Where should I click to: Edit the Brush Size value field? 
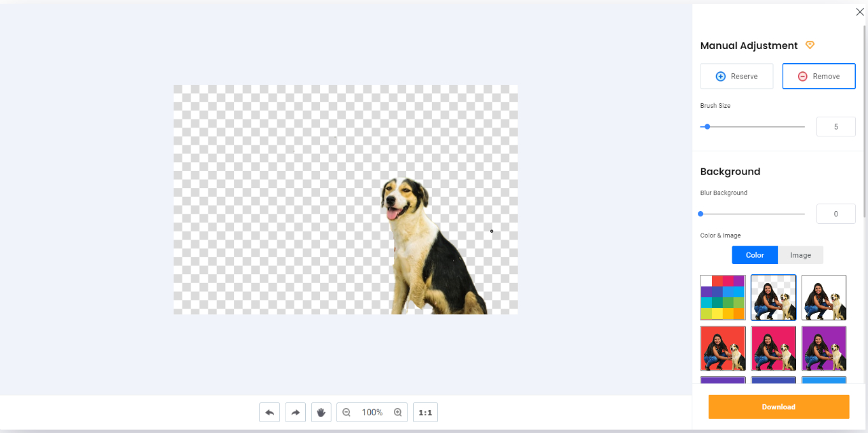click(x=836, y=127)
